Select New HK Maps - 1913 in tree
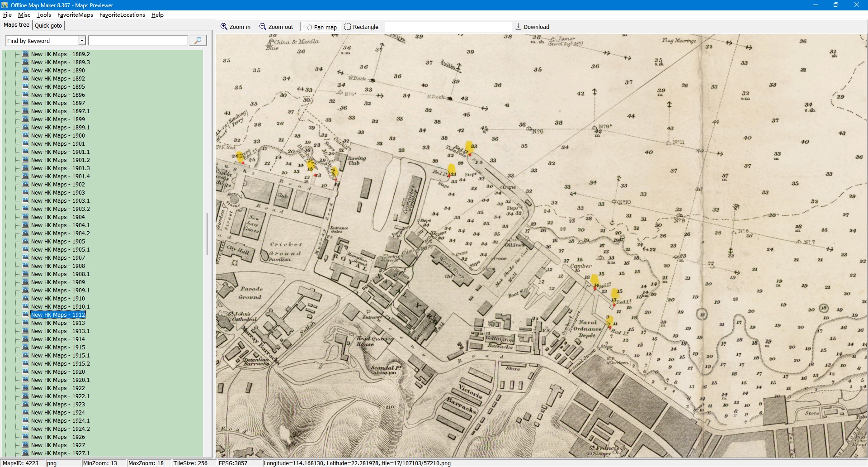 pyautogui.click(x=58, y=323)
